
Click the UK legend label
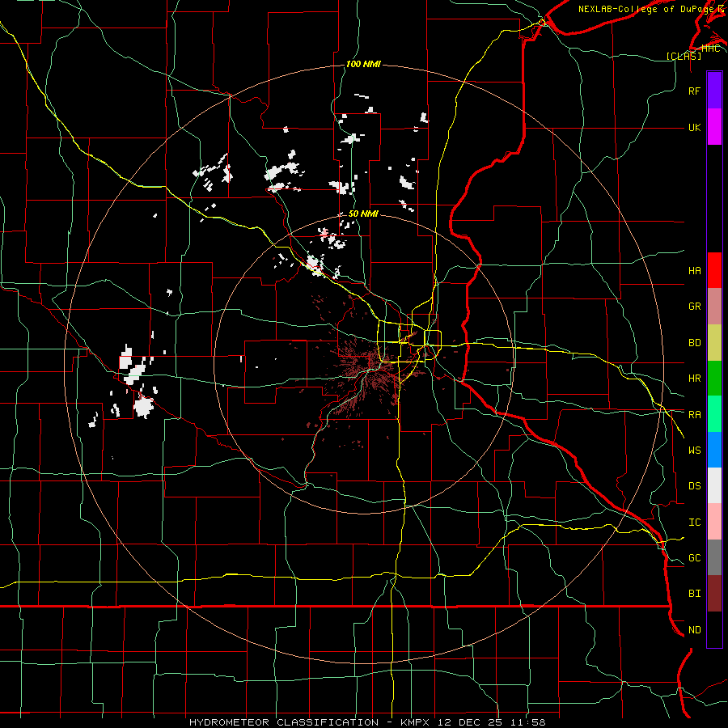694,127
